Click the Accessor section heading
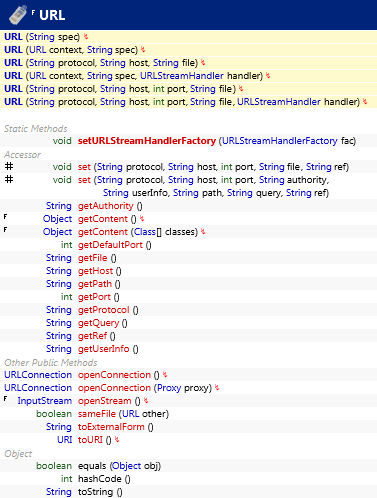This screenshot has height=498, width=377. (22, 155)
